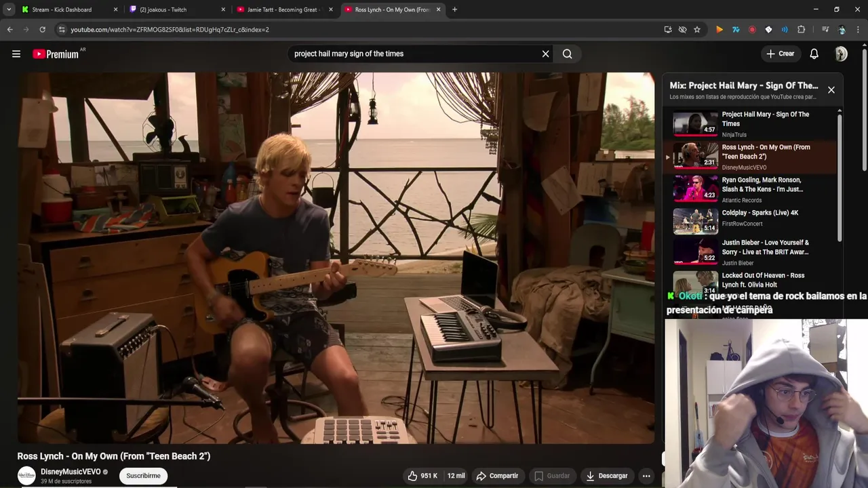Screen dimensions: 868x488
Task: Close the joakous - Twitch tab
Action: tap(223, 9)
